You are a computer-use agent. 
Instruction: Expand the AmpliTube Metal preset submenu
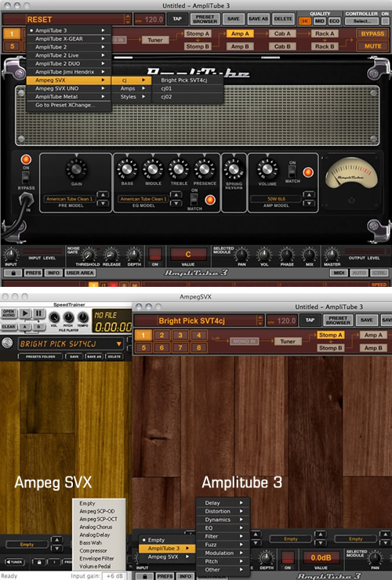[x=69, y=96]
